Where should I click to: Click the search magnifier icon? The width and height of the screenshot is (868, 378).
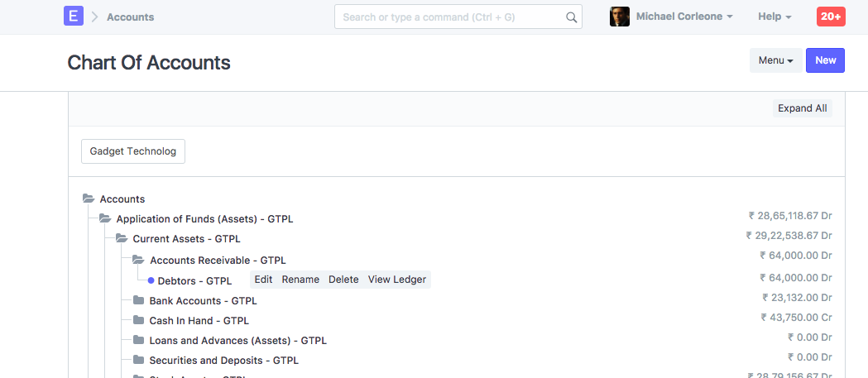tap(571, 17)
